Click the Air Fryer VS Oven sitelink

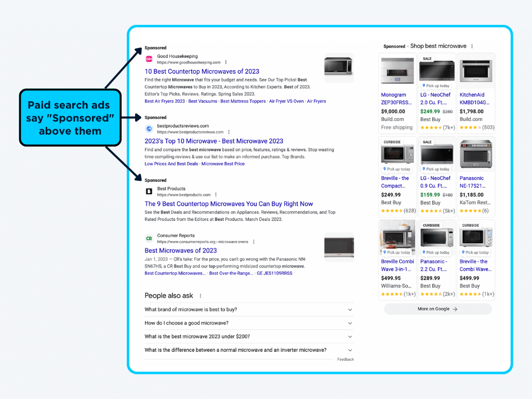click(x=286, y=101)
